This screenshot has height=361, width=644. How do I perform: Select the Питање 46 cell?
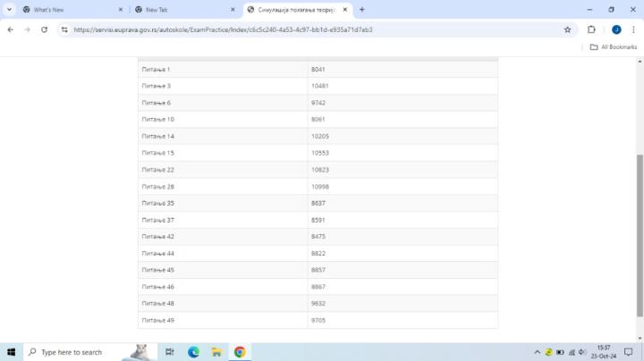tap(223, 287)
